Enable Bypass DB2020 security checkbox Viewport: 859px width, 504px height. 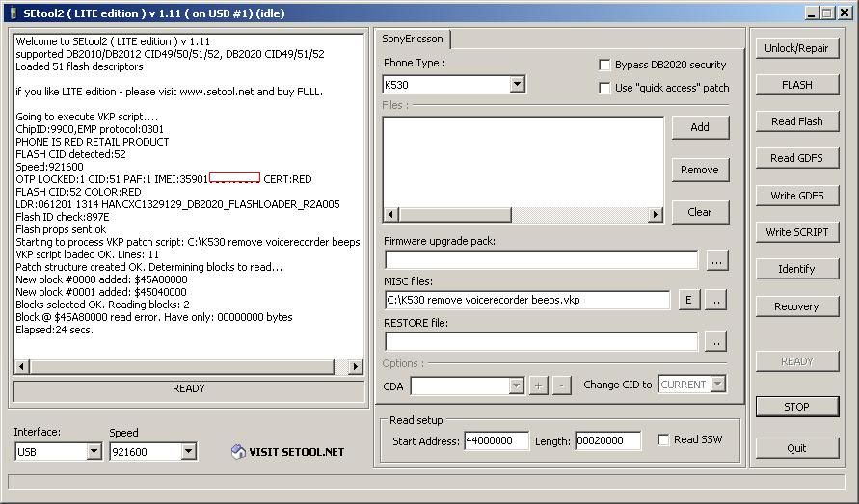(x=604, y=65)
